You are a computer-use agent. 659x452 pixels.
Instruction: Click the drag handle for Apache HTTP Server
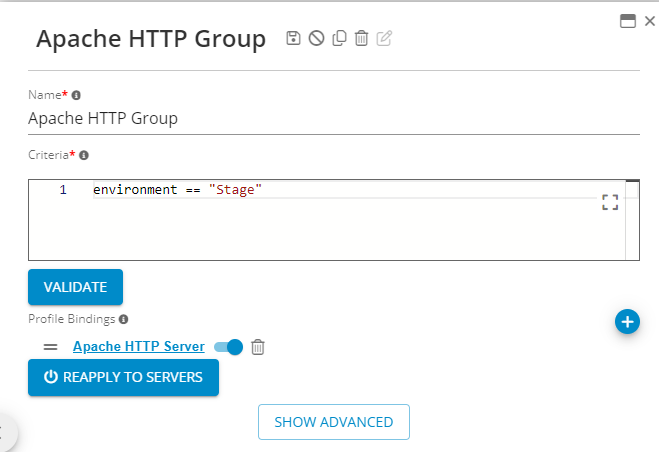(x=51, y=347)
